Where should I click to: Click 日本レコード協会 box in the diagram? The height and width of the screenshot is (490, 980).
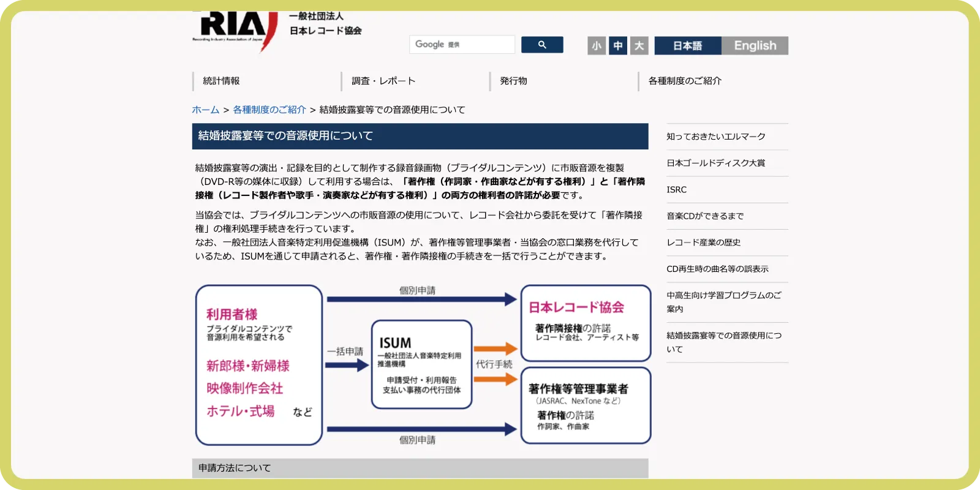586,323
